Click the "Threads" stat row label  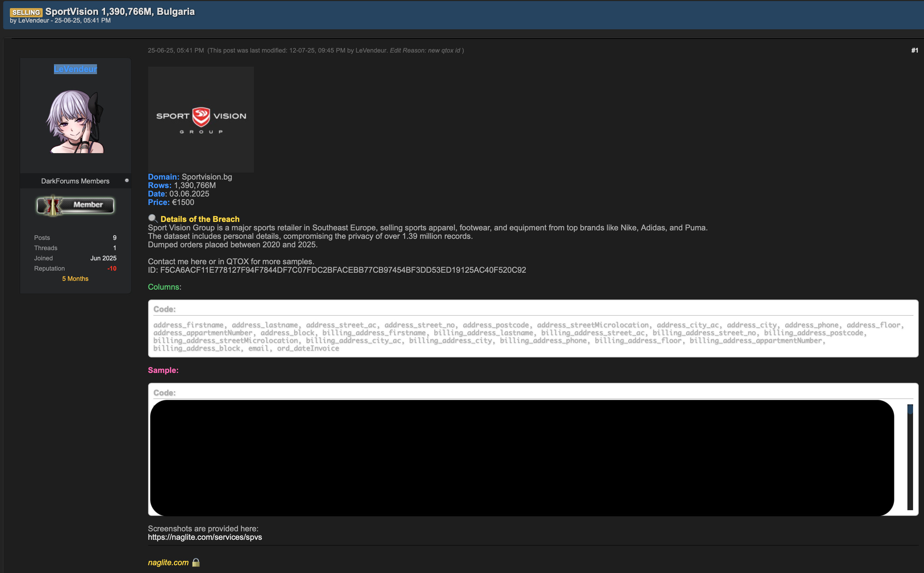(x=46, y=248)
